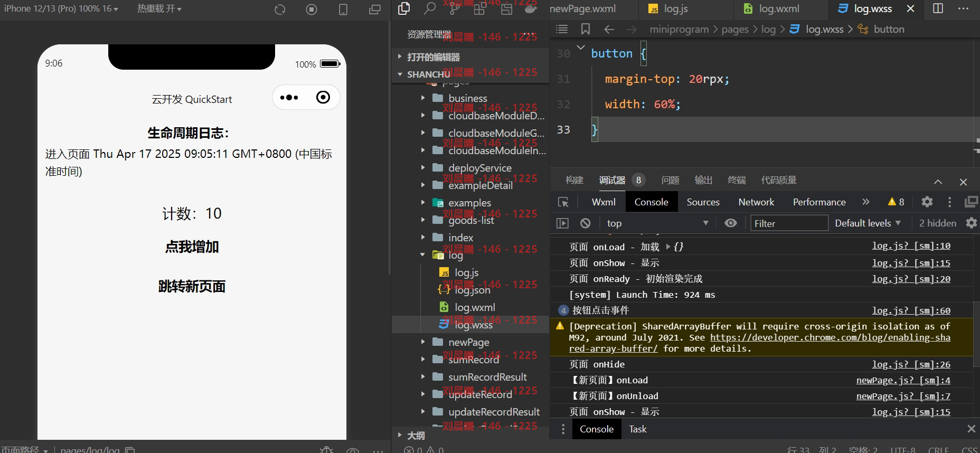Screen dimensions: 980x453
Task: Open the newPage.js? [sm]:4 source link
Action: click(x=903, y=380)
